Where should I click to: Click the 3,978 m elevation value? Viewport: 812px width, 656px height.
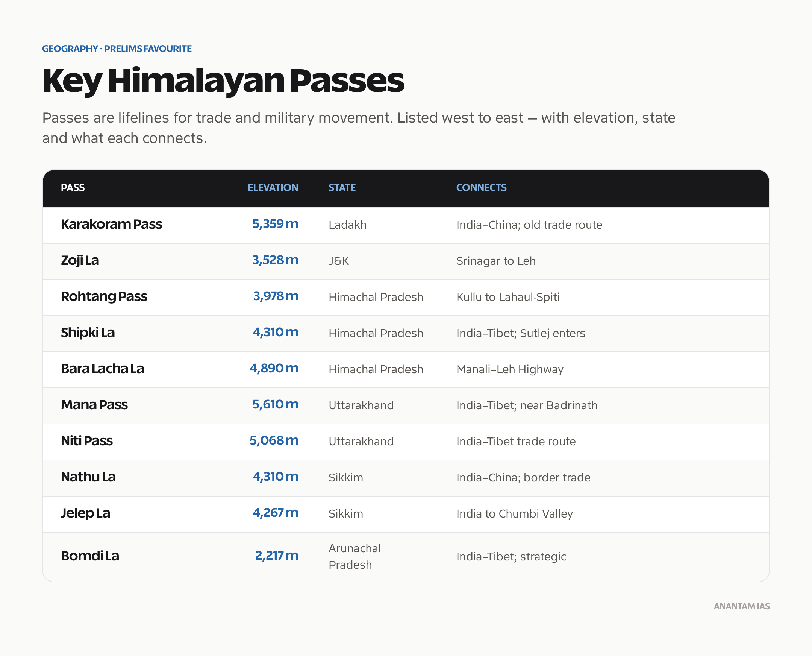(275, 296)
